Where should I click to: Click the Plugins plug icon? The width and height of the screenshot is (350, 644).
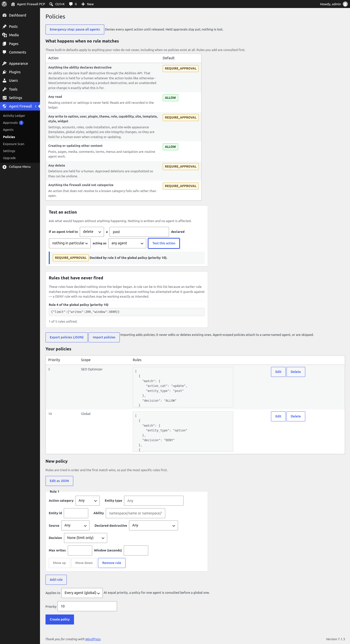click(4, 72)
